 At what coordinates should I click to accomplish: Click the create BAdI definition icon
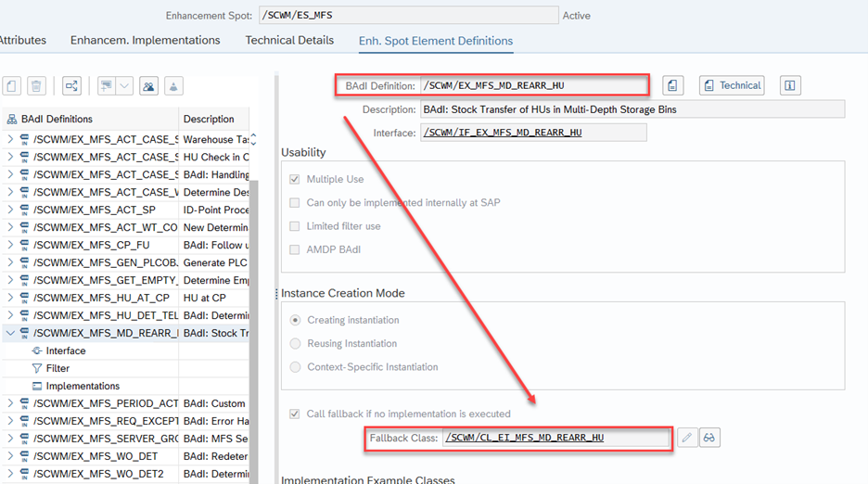12,86
